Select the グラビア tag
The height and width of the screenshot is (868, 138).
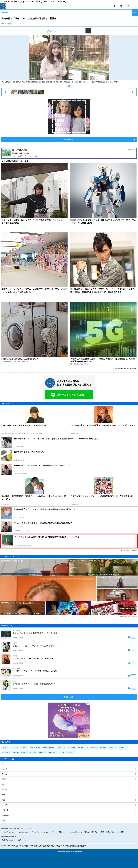click(14, 748)
